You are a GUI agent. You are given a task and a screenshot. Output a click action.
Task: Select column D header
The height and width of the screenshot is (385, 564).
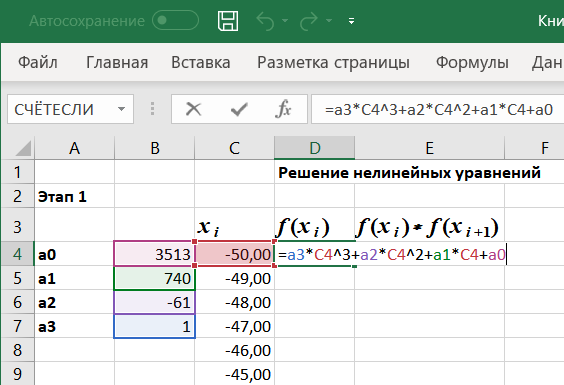coord(315,148)
